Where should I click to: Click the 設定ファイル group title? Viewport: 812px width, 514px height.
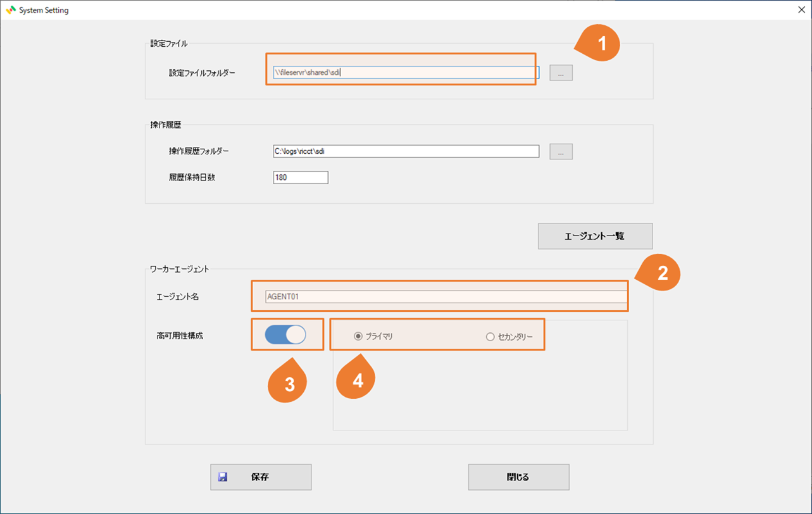[x=169, y=44]
